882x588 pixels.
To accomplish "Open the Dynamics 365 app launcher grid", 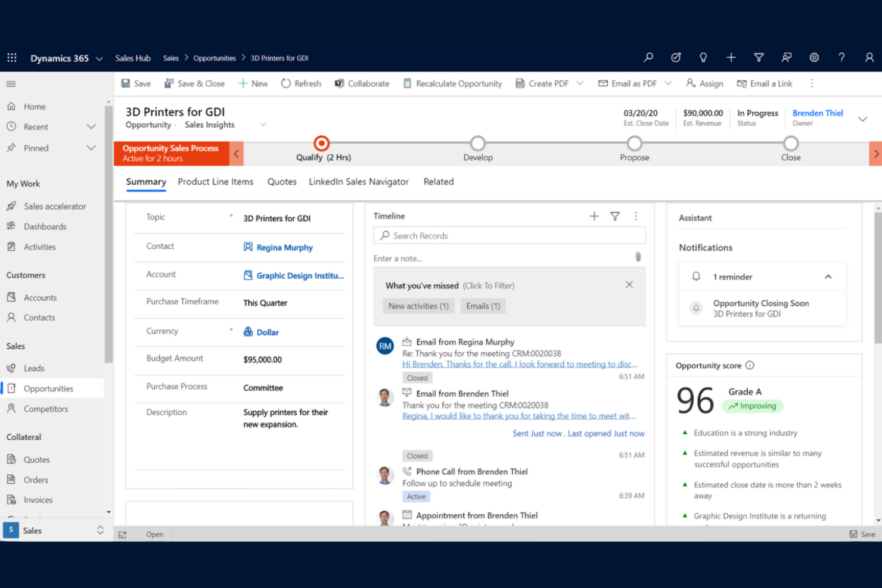I will coord(11,57).
